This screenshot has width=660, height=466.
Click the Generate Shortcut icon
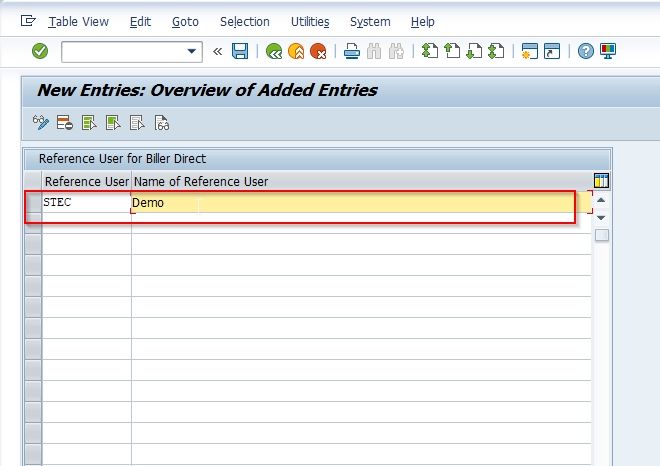coord(552,51)
